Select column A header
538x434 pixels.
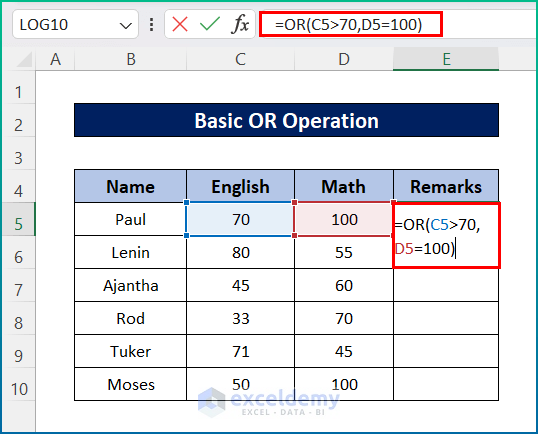pos(55,59)
